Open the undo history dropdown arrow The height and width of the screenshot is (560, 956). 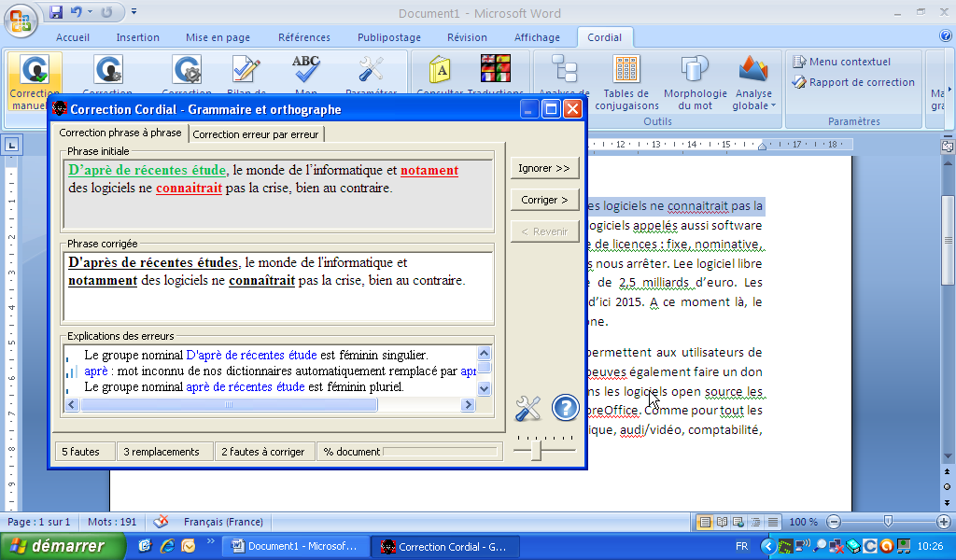tap(90, 11)
